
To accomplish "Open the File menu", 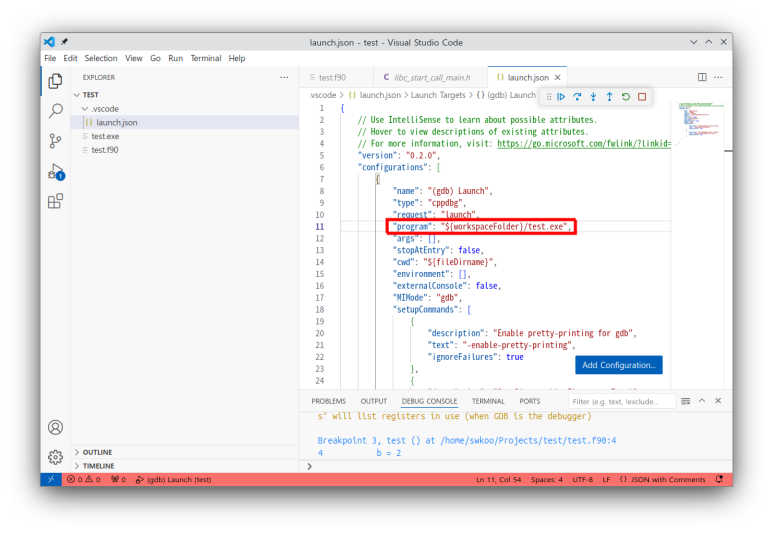I will point(50,58).
